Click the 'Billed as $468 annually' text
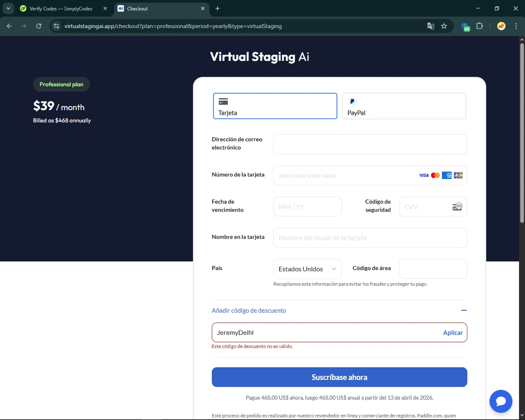Image resolution: width=525 pixels, height=420 pixels. pyautogui.click(x=62, y=120)
